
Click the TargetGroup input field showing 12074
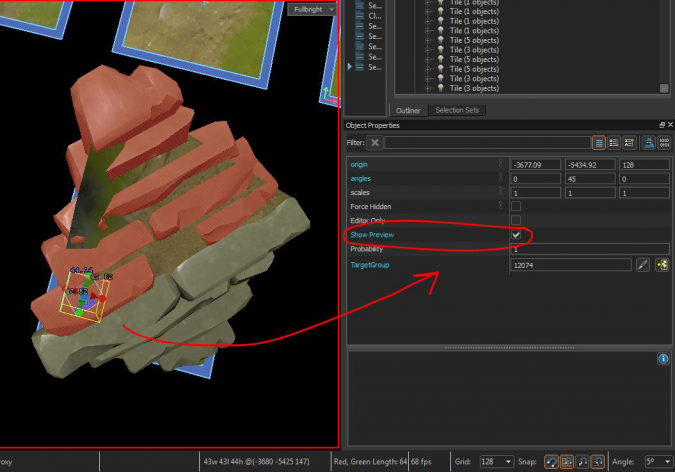(570, 265)
